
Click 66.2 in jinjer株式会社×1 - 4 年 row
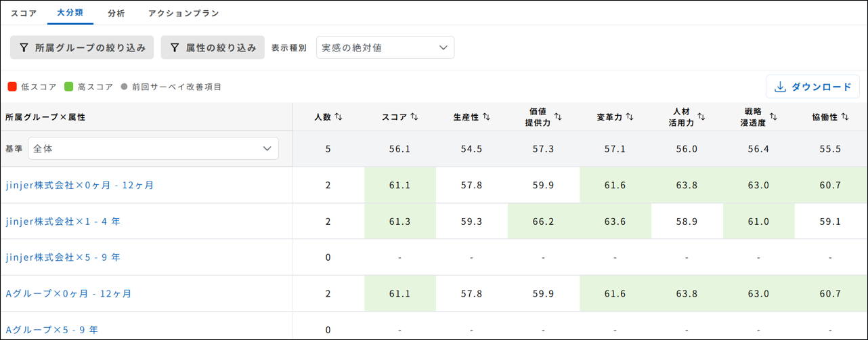[x=543, y=221]
